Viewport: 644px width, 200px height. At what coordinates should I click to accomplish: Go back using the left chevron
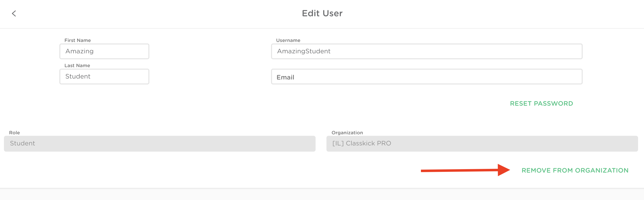point(14,14)
